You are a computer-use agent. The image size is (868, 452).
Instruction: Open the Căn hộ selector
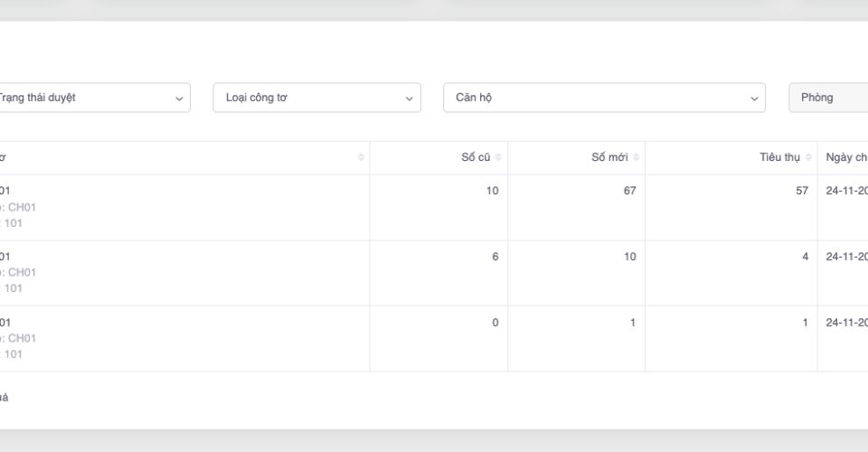click(x=604, y=98)
